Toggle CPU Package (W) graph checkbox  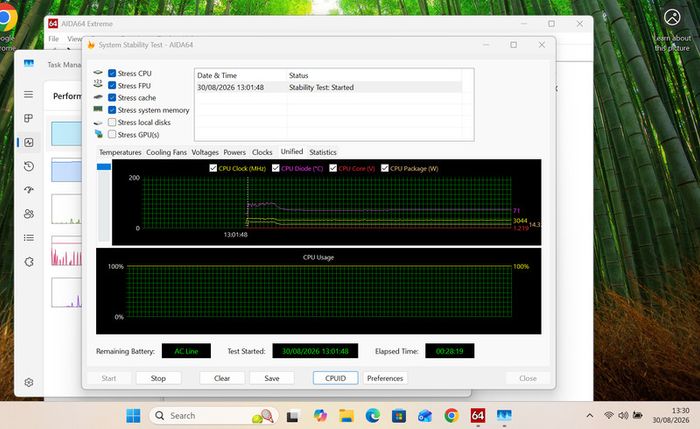point(385,168)
